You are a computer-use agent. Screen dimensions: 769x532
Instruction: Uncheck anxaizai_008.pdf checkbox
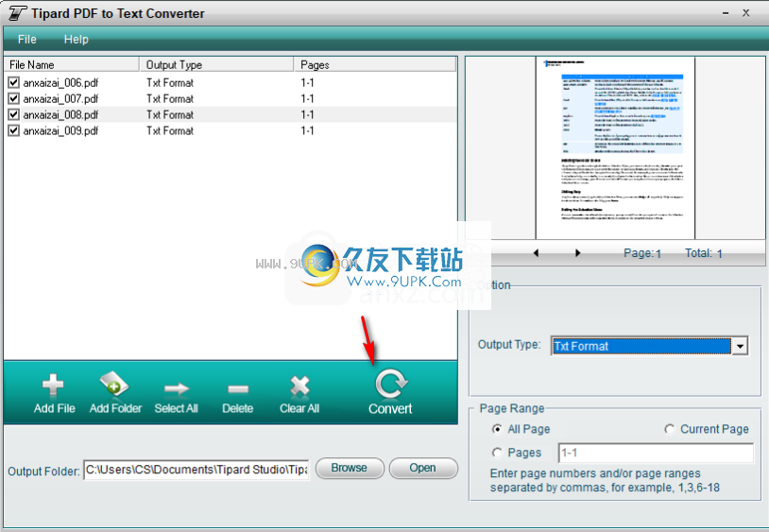14,114
